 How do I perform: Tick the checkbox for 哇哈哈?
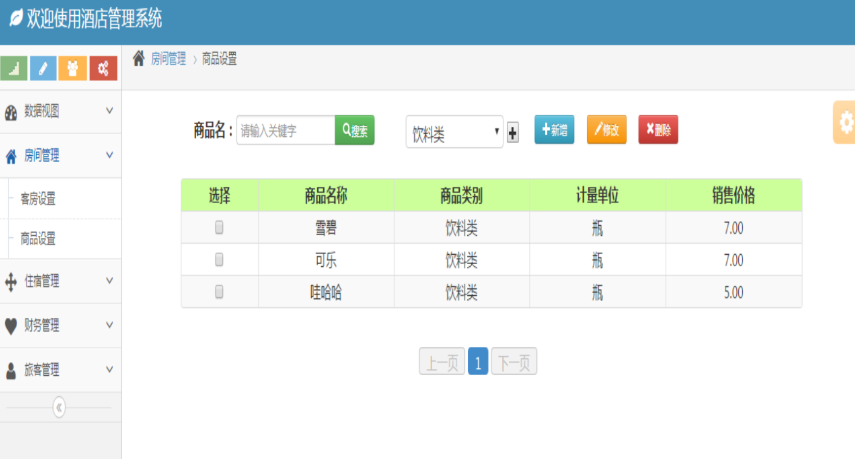click(219, 292)
